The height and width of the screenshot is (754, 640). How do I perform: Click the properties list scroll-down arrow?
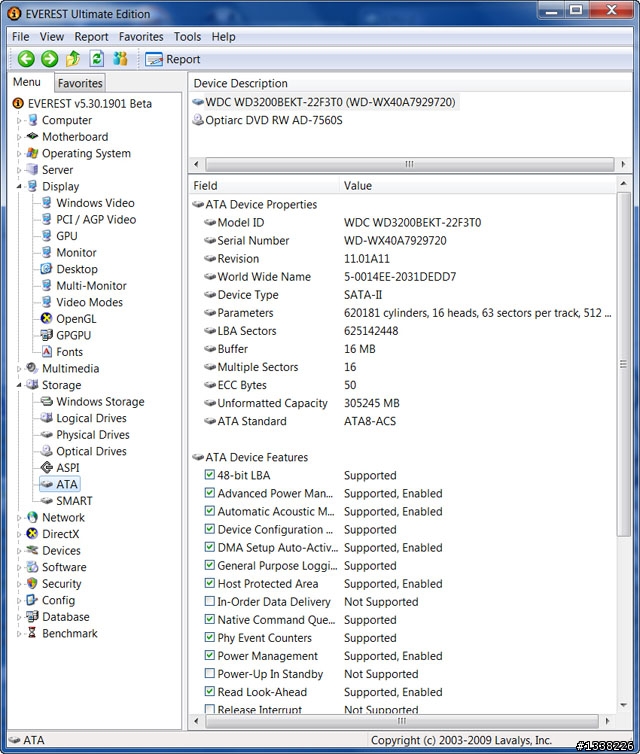[x=624, y=705]
